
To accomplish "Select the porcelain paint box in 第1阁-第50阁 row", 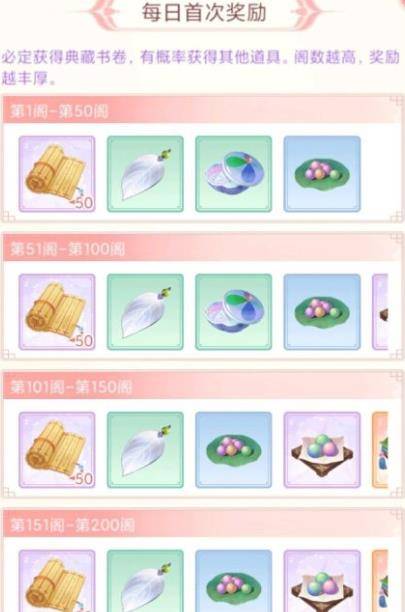I will (x=233, y=174).
